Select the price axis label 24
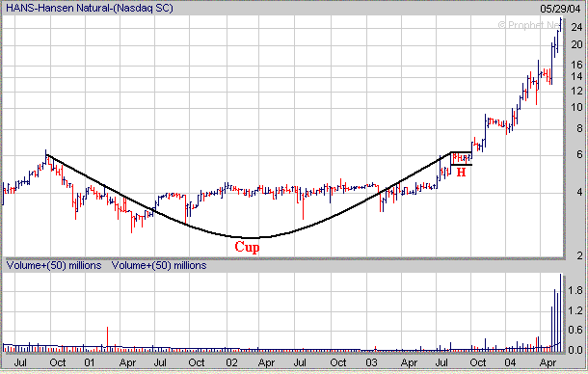 pos(576,27)
